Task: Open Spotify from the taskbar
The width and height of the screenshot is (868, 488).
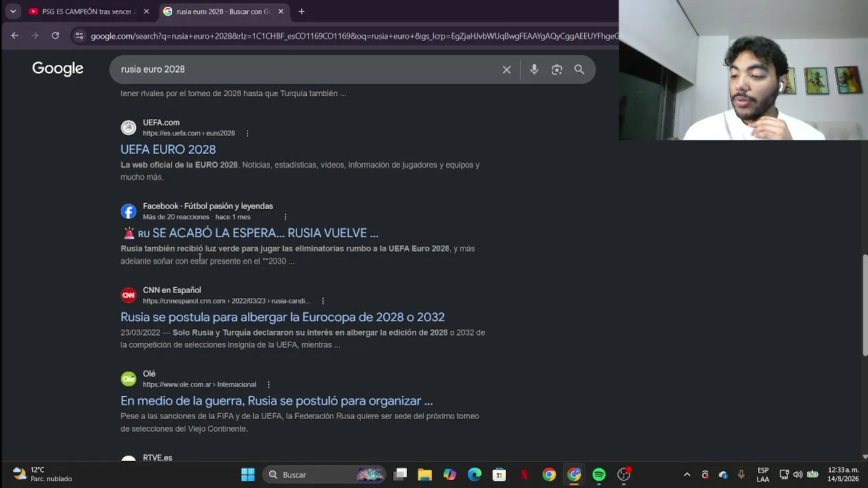Action: (x=599, y=474)
